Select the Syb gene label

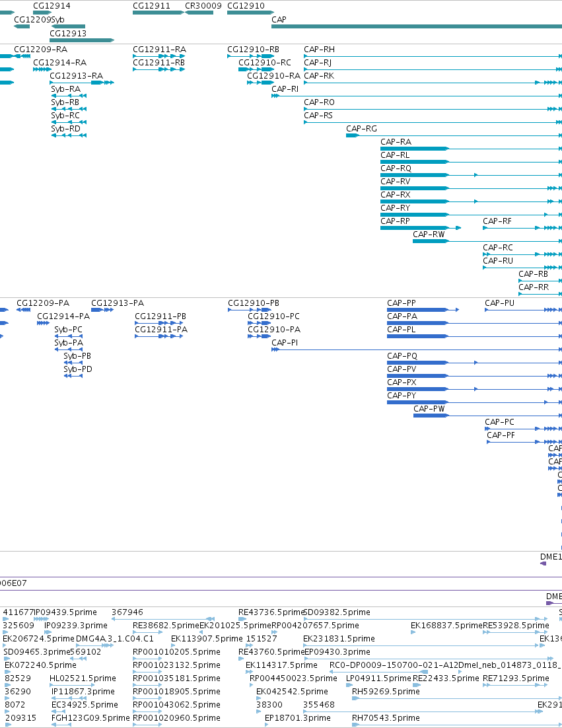[x=58, y=20]
